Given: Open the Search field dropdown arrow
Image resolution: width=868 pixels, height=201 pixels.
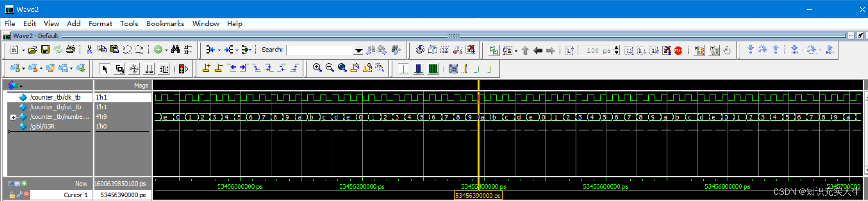Looking at the screenshot, I should (359, 50).
